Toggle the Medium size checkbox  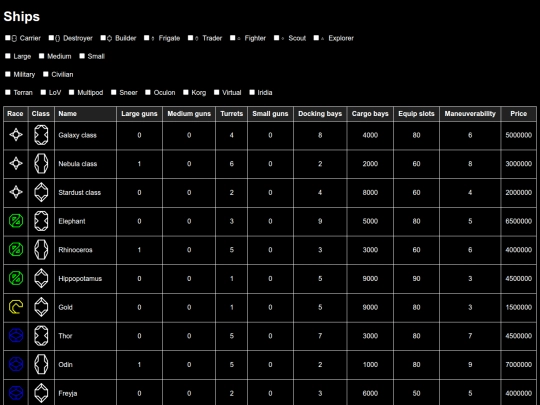click(41, 56)
